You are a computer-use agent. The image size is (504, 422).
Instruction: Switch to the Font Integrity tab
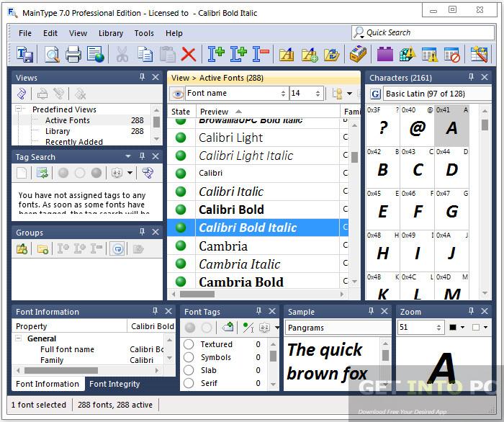(114, 384)
